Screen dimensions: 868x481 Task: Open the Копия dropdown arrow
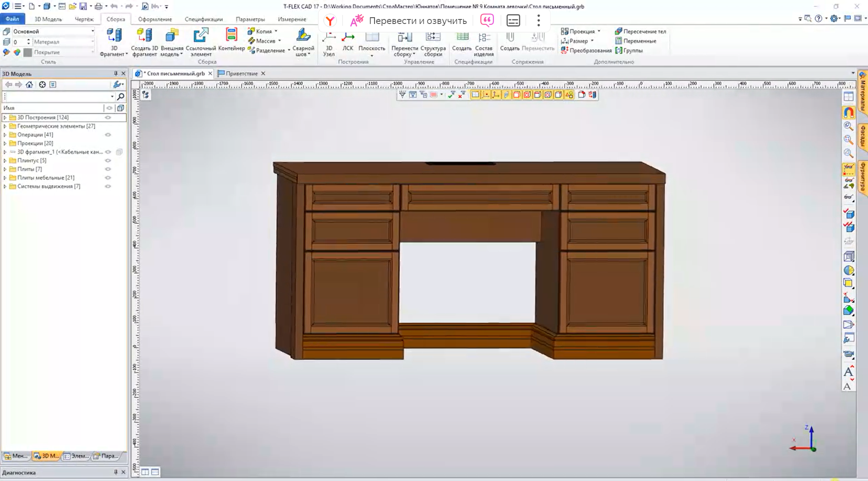click(x=276, y=31)
